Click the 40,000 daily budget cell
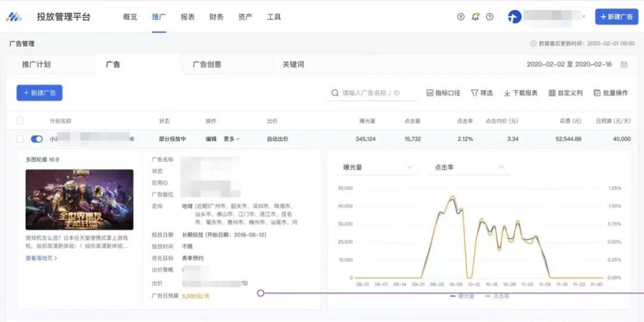 pyautogui.click(x=622, y=139)
